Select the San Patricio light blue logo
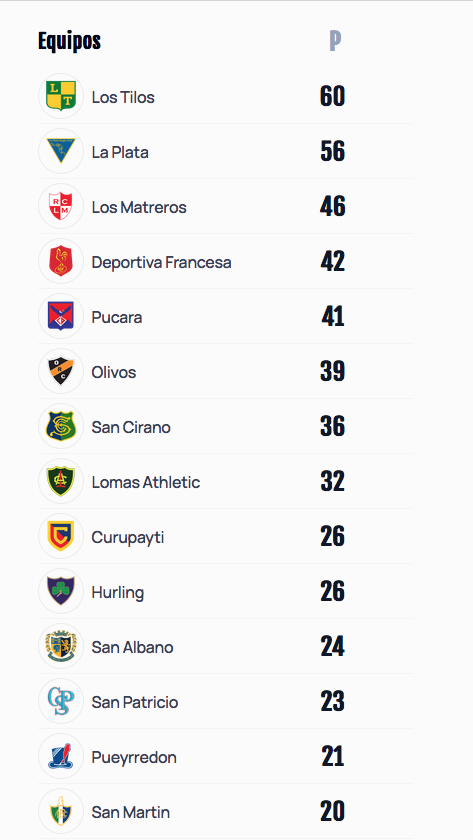473x840 pixels. [61, 702]
